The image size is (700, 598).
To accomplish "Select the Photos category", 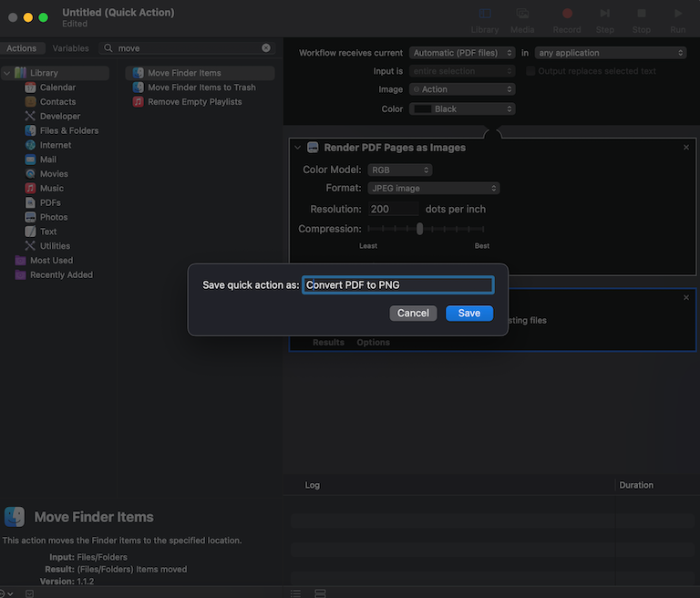I will (53, 217).
